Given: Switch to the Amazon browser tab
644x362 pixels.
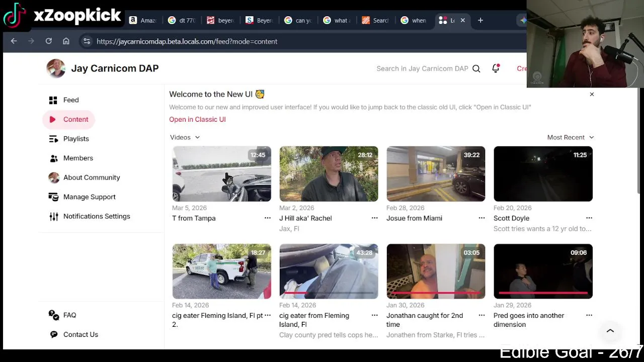Looking at the screenshot, I should (143, 21).
